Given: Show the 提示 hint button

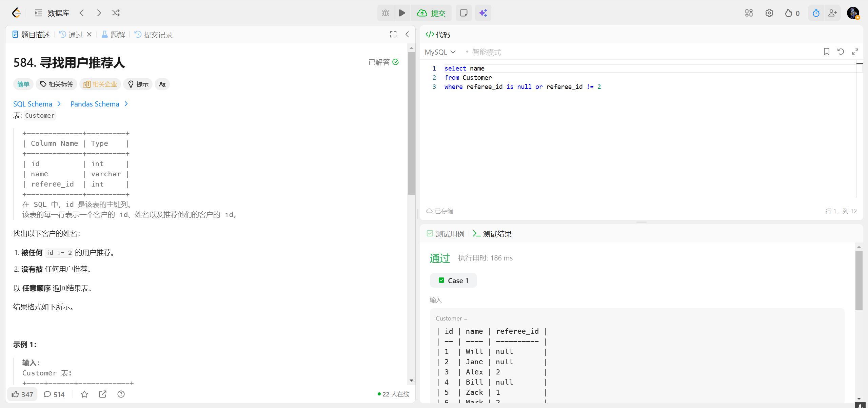Looking at the screenshot, I should (x=138, y=84).
